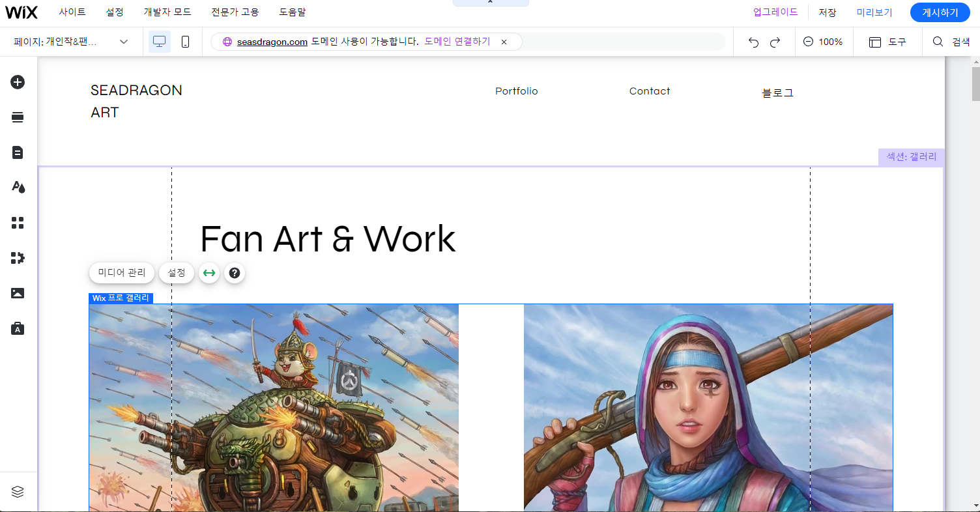Switch to desktop view
The height and width of the screenshot is (512, 980).
(x=160, y=42)
